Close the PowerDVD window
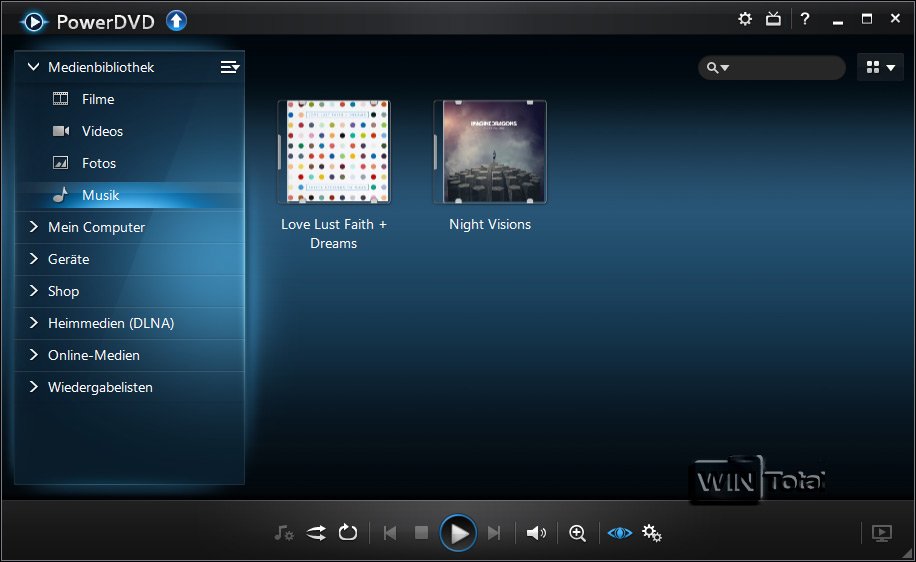This screenshot has width=916, height=562. pyautogui.click(x=895, y=19)
